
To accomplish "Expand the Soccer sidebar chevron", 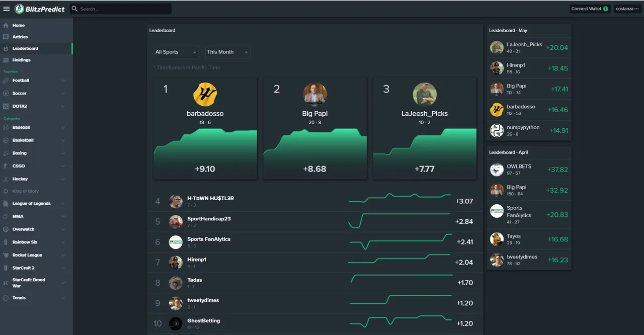I will pyautogui.click(x=63, y=93).
